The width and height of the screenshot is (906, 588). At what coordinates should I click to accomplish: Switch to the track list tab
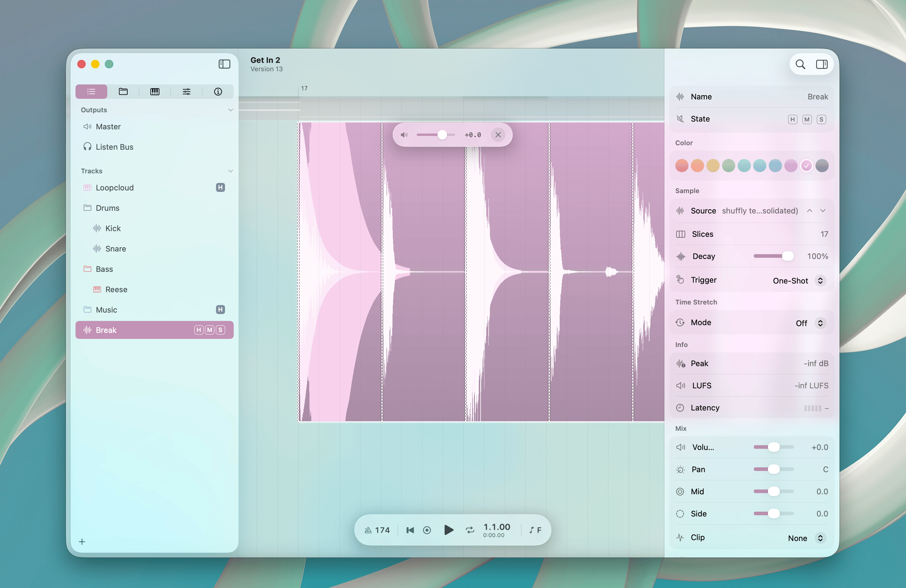(x=91, y=92)
